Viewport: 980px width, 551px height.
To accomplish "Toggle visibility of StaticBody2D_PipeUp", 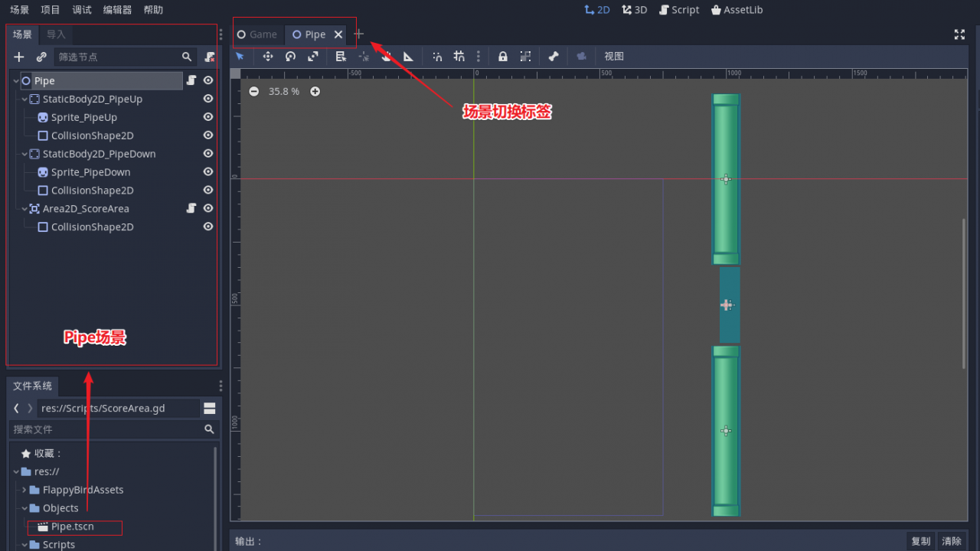I will click(x=208, y=99).
